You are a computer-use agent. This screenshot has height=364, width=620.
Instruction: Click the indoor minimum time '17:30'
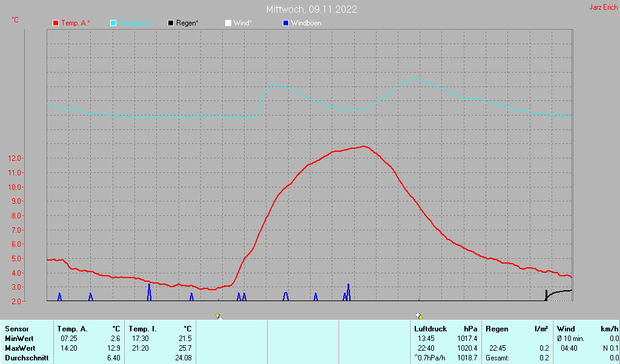tap(140, 339)
